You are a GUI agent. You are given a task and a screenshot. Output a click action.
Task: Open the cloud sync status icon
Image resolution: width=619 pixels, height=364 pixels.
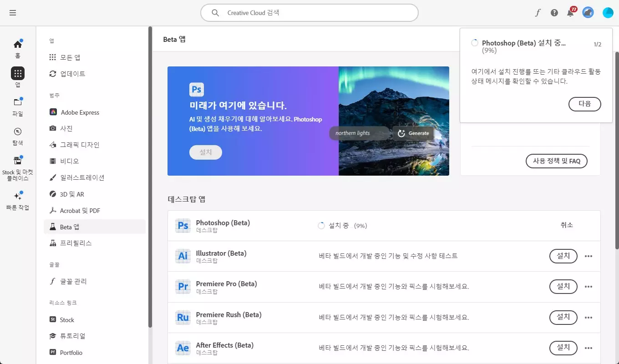(588, 13)
